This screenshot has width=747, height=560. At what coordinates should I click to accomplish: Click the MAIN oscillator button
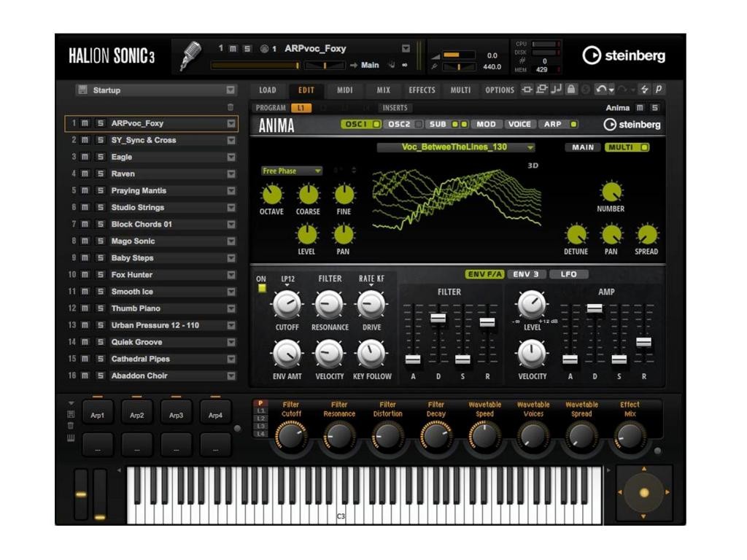pos(583,147)
